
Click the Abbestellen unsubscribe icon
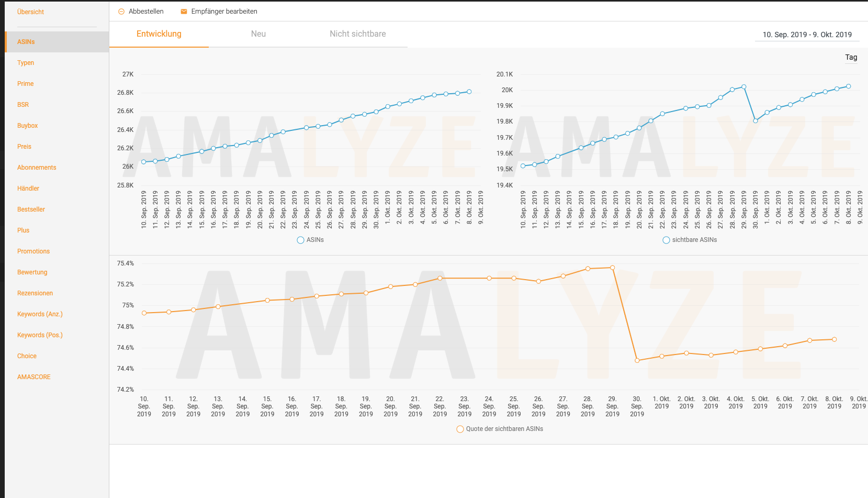121,12
